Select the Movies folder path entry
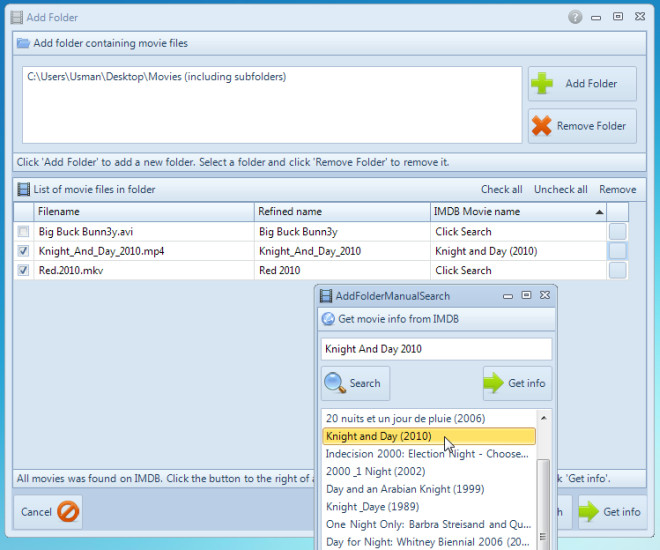The width and height of the screenshot is (660, 550). [157, 77]
